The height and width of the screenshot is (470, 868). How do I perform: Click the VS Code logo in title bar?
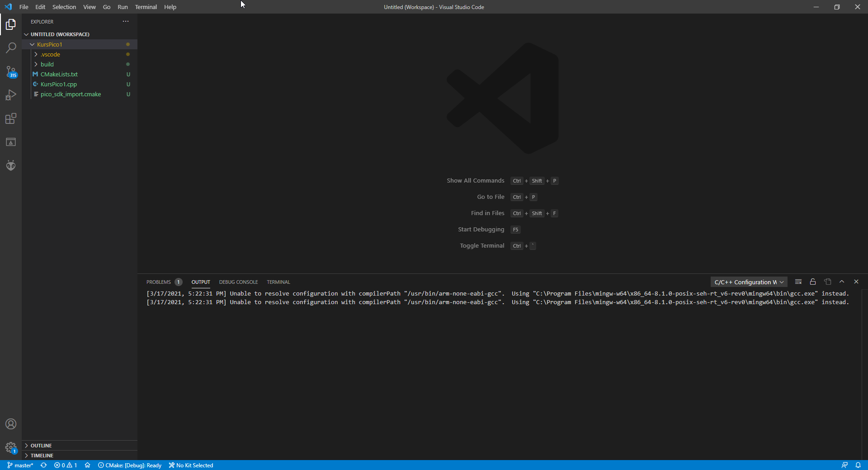[8, 7]
